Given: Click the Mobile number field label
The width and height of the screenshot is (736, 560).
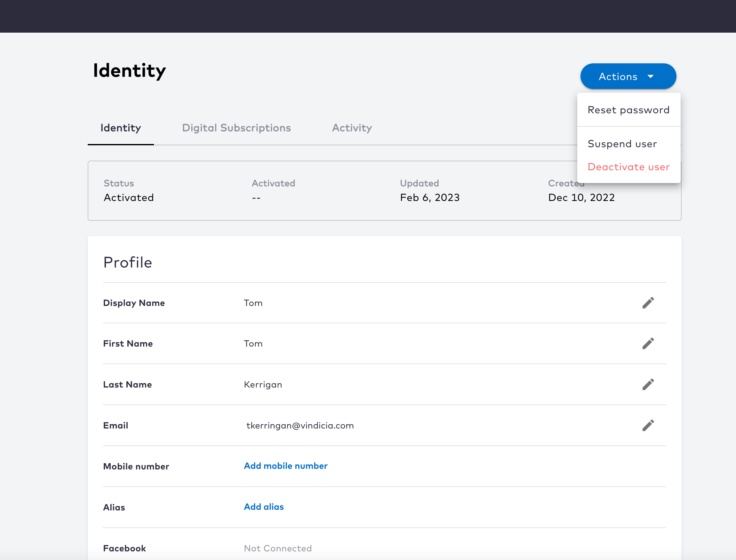Looking at the screenshot, I should (136, 466).
